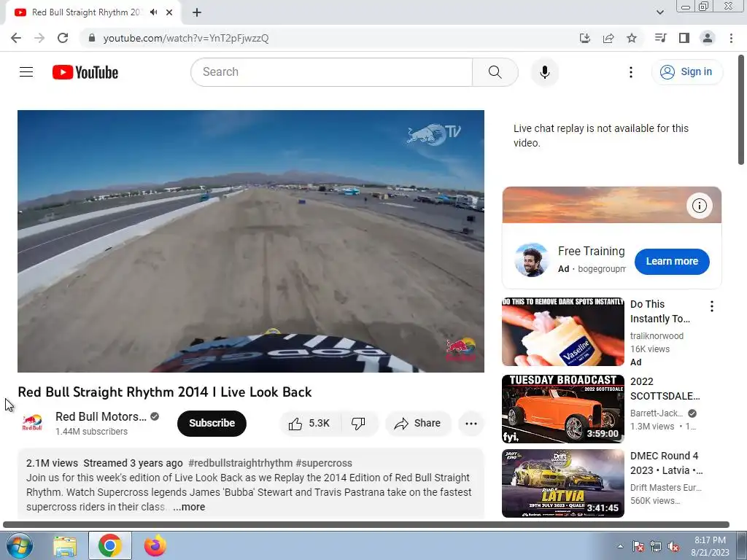Open media controls icon in Chrome toolbar
This screenshot has width=747, height=560.
[x=660, y=38]
